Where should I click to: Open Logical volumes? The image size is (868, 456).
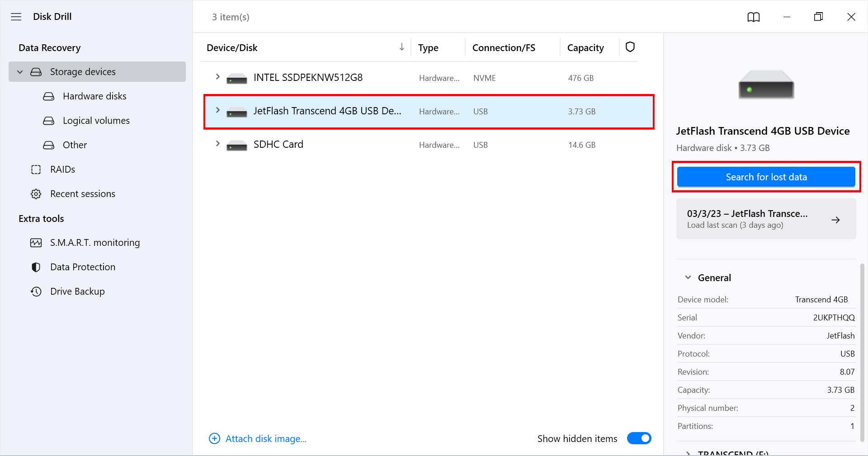pyautogui.click(x=96, y=121)
